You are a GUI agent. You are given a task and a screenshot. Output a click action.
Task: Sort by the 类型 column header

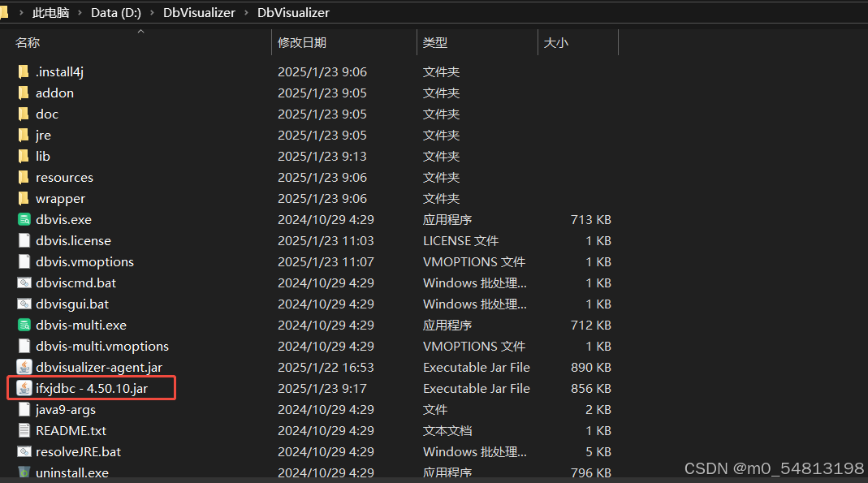435,42
